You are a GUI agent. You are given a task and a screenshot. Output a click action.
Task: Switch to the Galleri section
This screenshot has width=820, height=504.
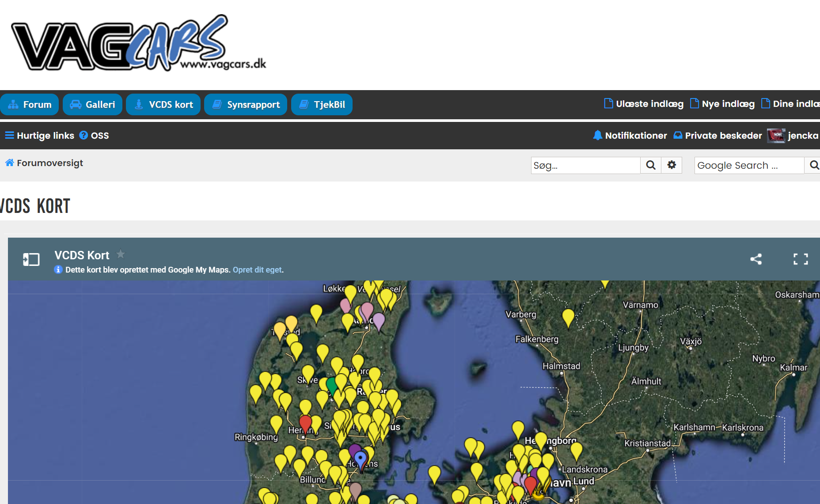click(x=92, y=104)
